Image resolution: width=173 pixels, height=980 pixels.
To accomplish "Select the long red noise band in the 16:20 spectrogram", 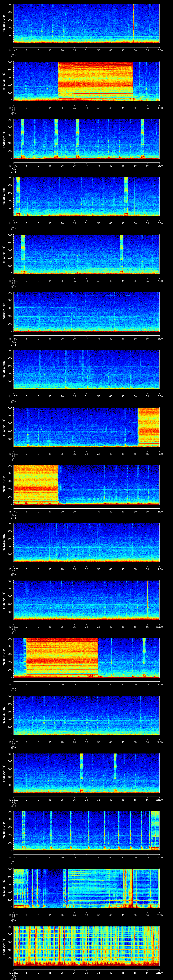I will click(x=62, y=657).
